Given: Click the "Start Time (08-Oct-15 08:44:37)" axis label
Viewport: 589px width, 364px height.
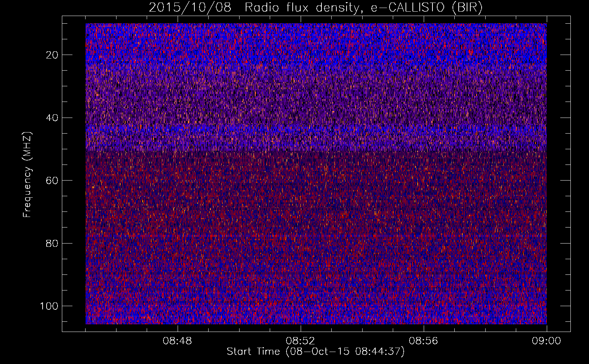Looking at the screenshot, I should (x=316, y=352).
